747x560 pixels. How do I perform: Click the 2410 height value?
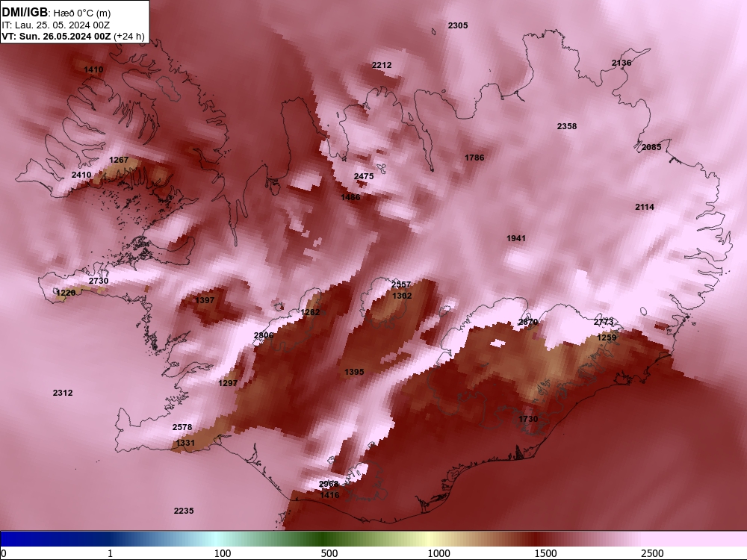point(81,175)
